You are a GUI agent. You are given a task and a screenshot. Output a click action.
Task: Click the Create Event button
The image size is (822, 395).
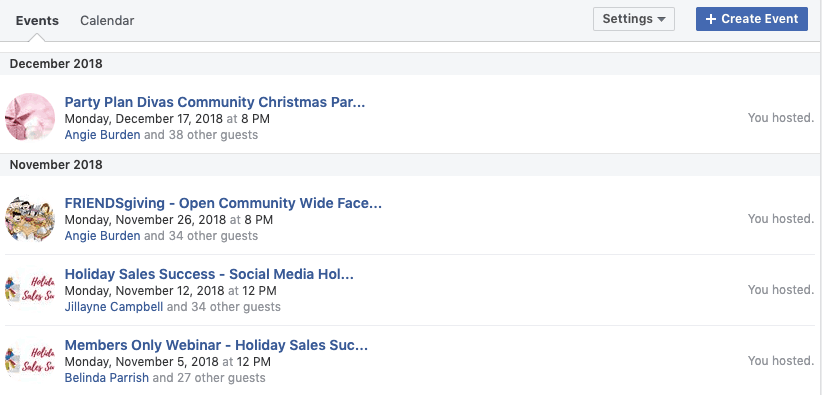[x=752, y=19]
